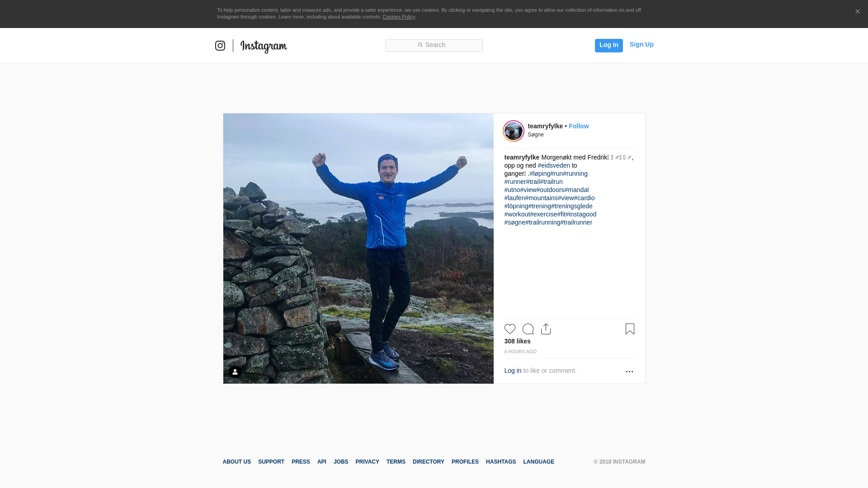Toggle save post bookmark icon

pos(630,329)
